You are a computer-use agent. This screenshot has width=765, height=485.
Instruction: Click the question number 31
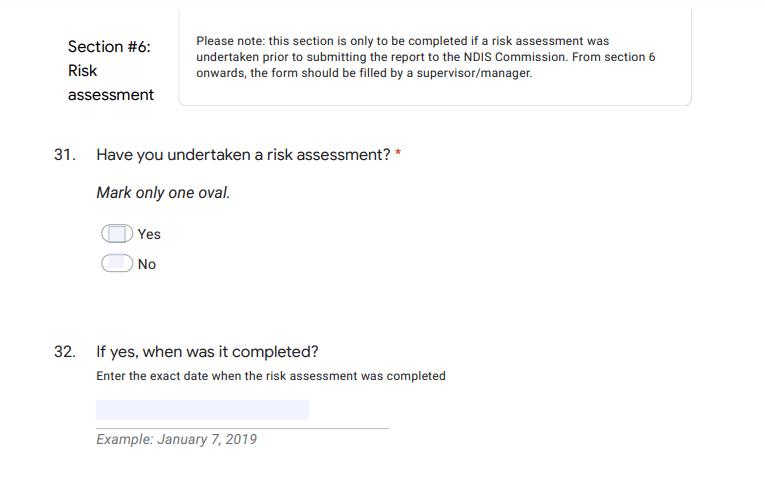click(x=65, y=155)
